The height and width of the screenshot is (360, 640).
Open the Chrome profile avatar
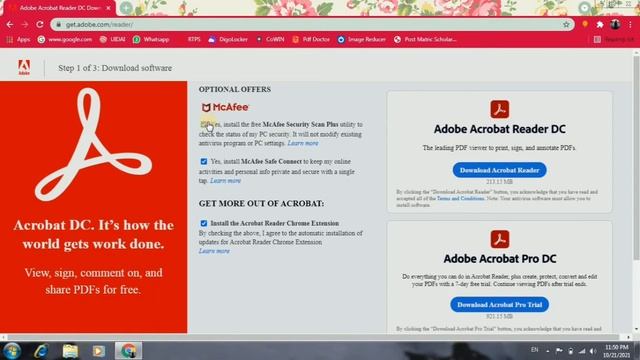coord(615,24)
